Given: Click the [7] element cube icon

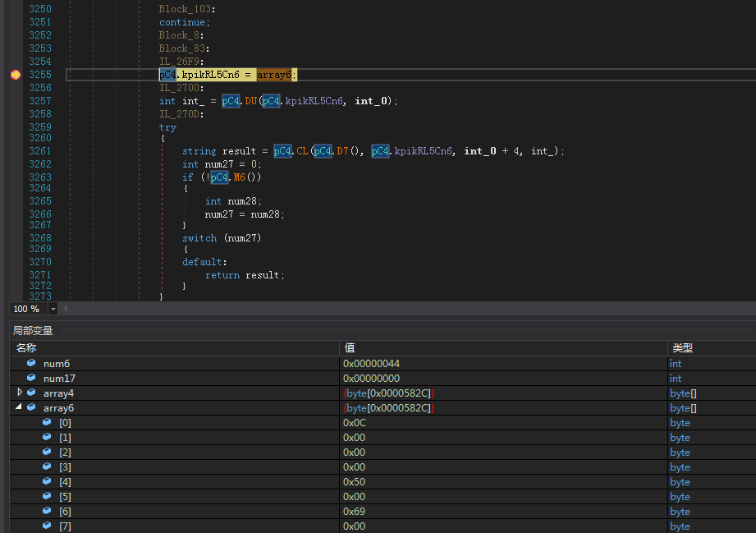Looking at the screenshot, I should pyautogui.click(x=47, y=526).
